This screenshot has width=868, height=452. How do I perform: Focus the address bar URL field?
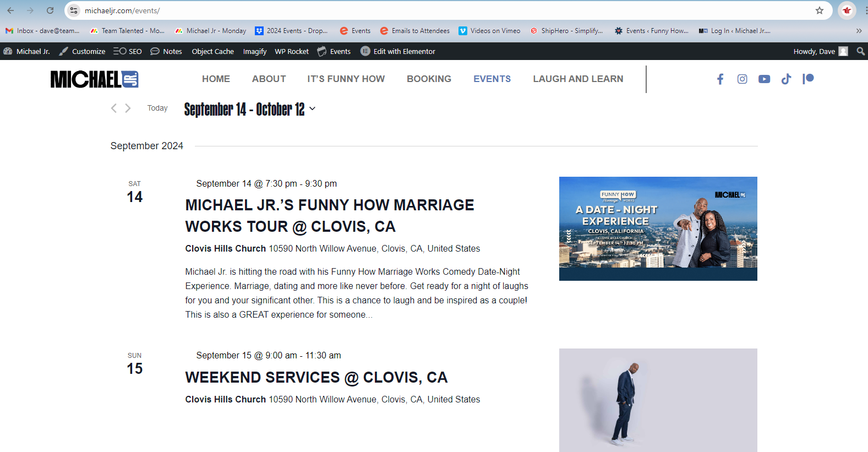coord(440,10)
